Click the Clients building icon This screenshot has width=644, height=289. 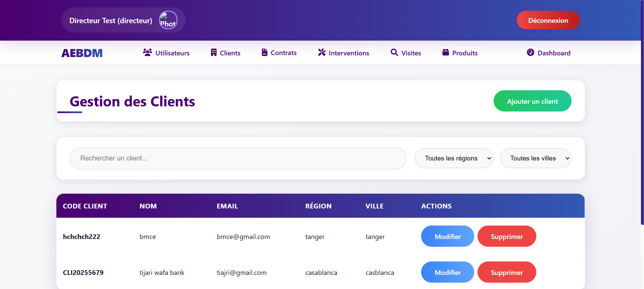pos(213,53)
